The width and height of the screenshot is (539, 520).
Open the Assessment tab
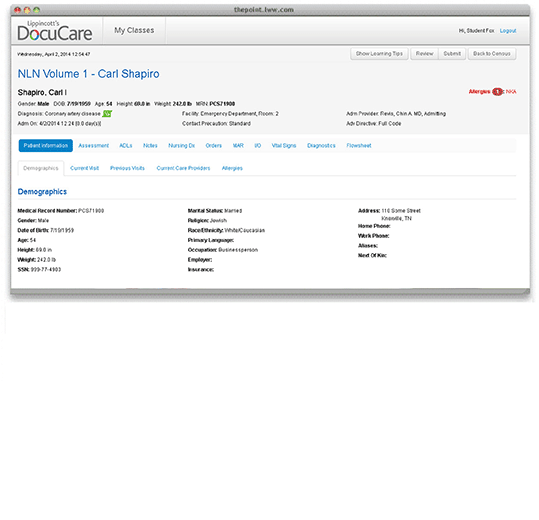coord(94,146)
